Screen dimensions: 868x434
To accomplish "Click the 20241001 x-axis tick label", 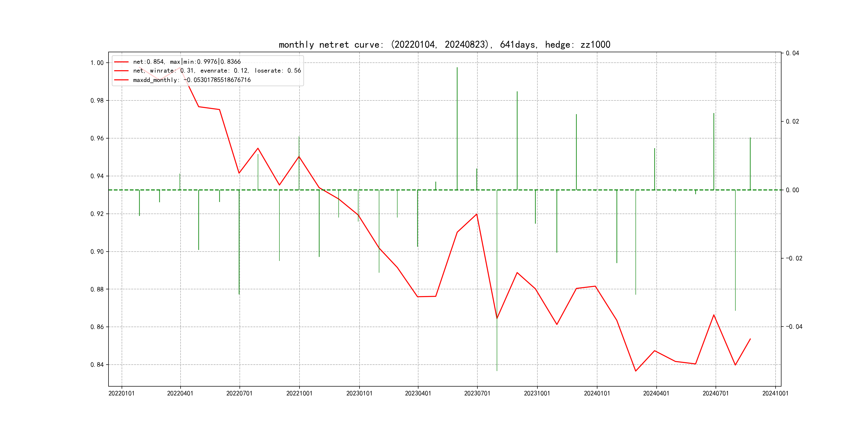I will (x=775, y=393).
